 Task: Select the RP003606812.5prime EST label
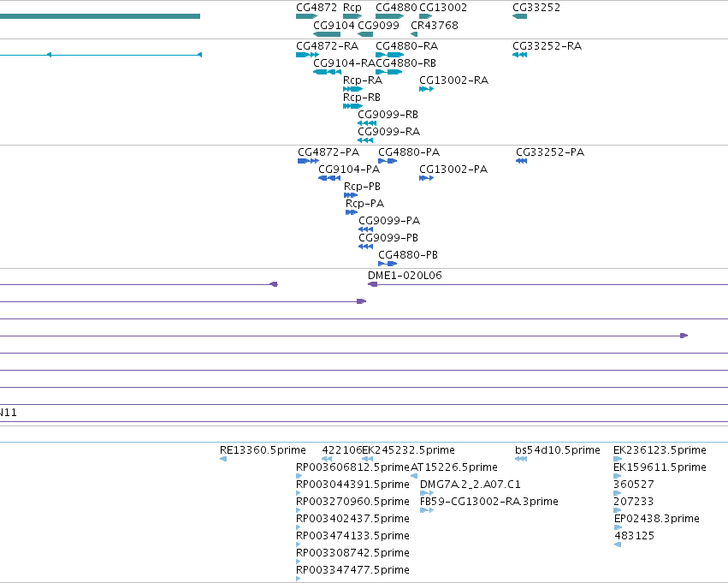pos(352,467)
